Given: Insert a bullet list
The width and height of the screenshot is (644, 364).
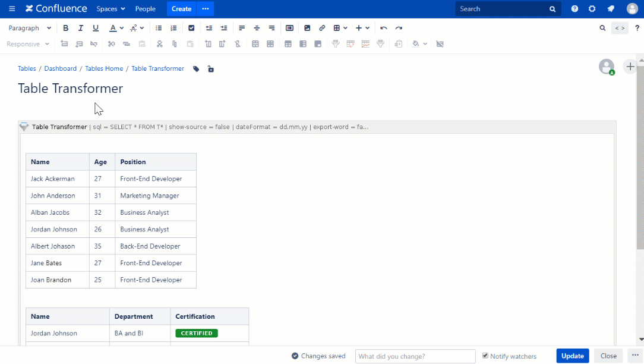Looking at the screenshot, I should tap(159, 28).
